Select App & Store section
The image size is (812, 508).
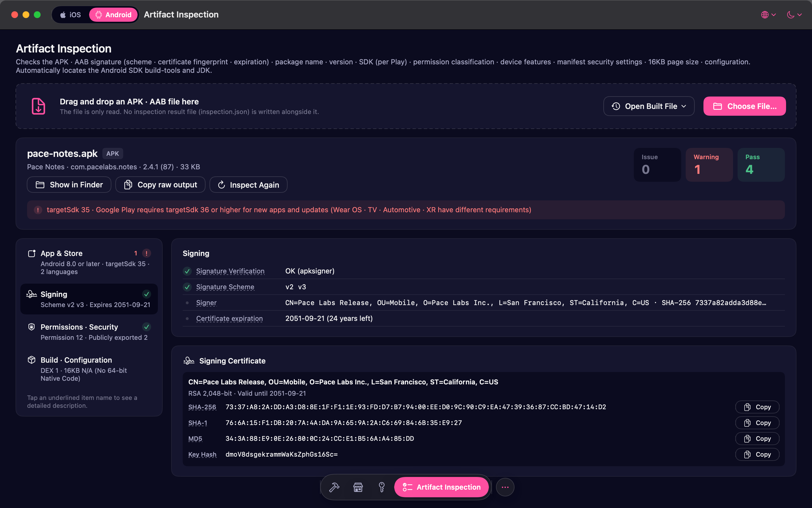pos(89,262)
